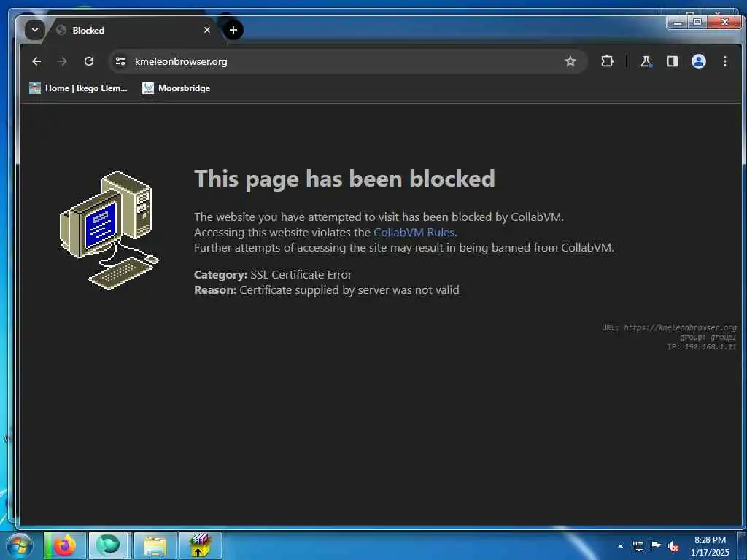
Task: Open Chrome three-dot menu
Action: tap(724, 61)
